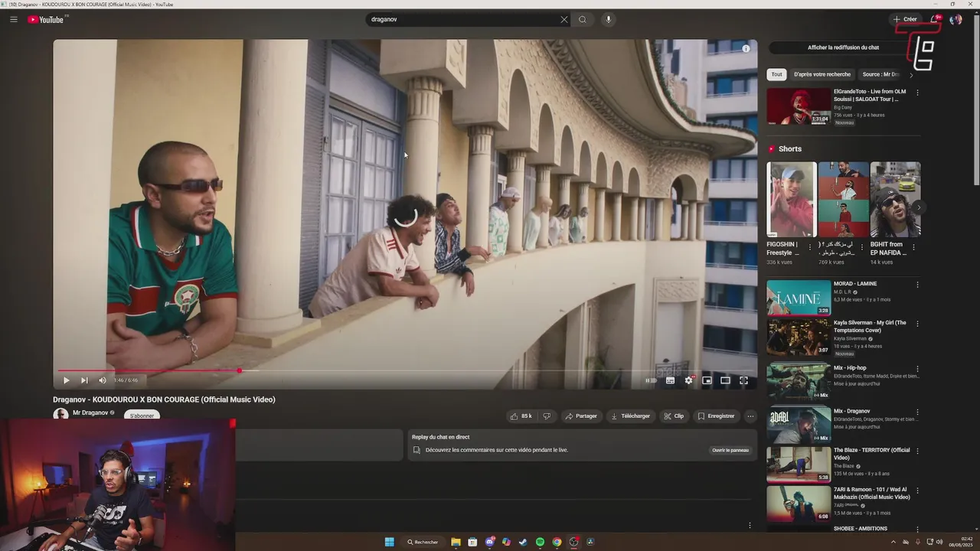Viewport: 980px width, 551px height.
Task: Go to YouTube home via logo
Action: click(47, 19)
